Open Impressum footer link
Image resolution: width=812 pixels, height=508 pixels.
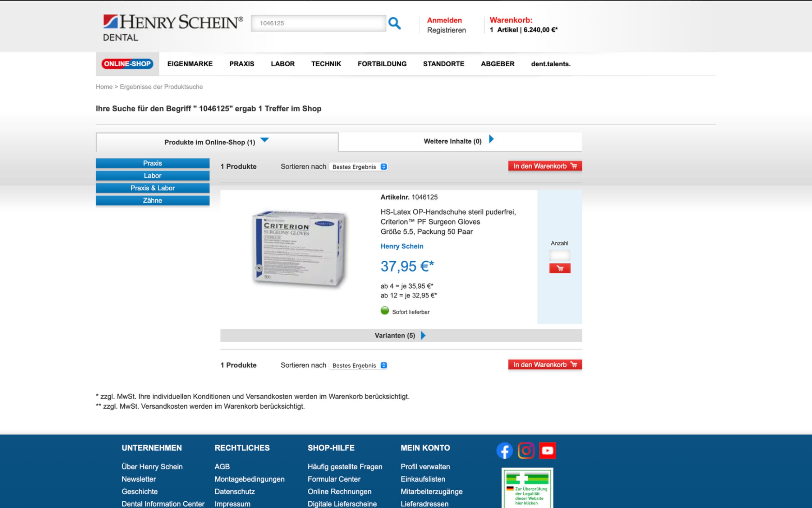(232, 504)
